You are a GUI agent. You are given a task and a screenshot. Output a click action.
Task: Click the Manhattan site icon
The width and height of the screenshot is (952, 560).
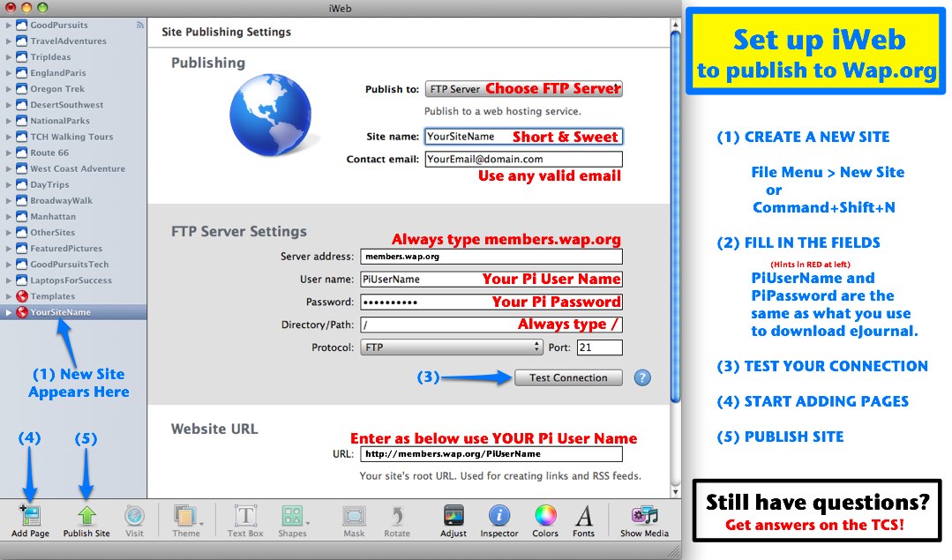point(22,216)
